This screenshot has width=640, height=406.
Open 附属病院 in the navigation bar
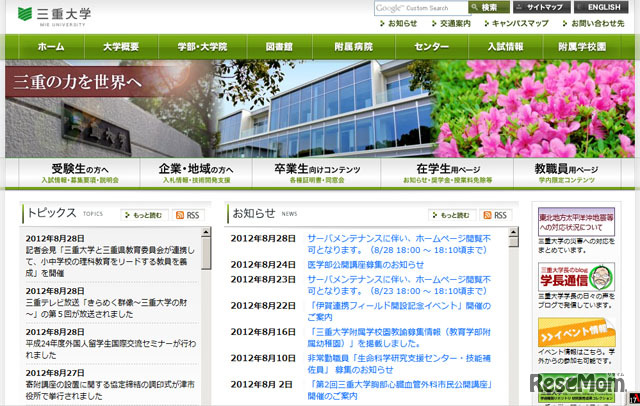[354, 47]
